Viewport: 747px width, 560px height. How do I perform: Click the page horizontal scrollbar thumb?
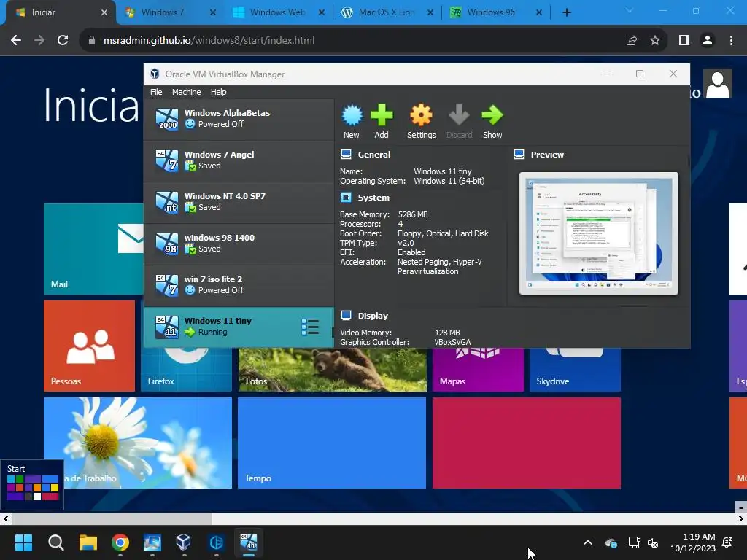(x=112, y=518)
